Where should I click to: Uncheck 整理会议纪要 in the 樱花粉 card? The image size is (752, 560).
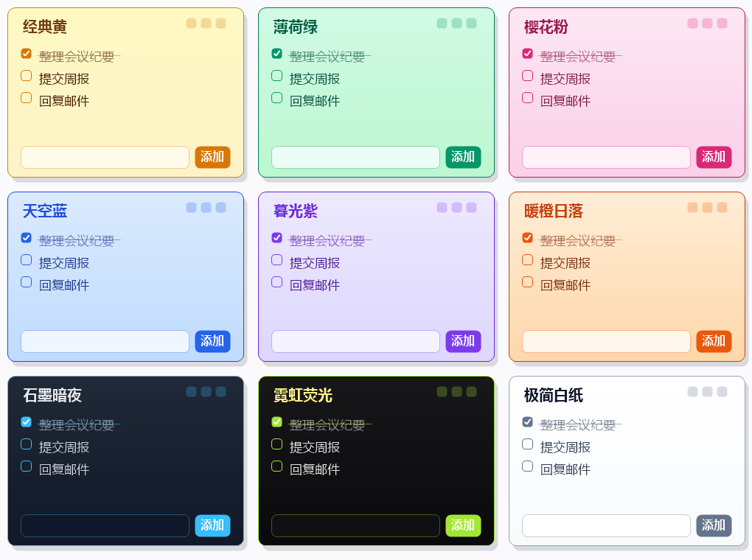[x=528, y=54]
